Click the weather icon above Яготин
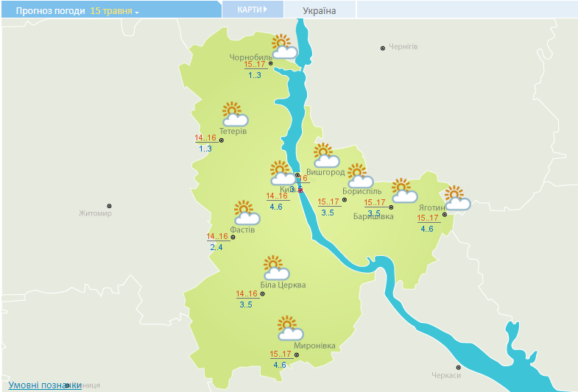 [457, 199]
